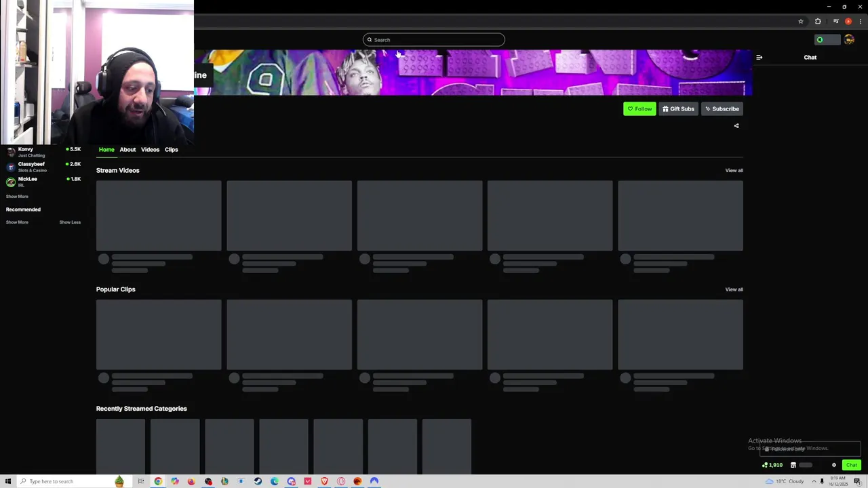Click the share icon under Subscribe

click(736, 125)
